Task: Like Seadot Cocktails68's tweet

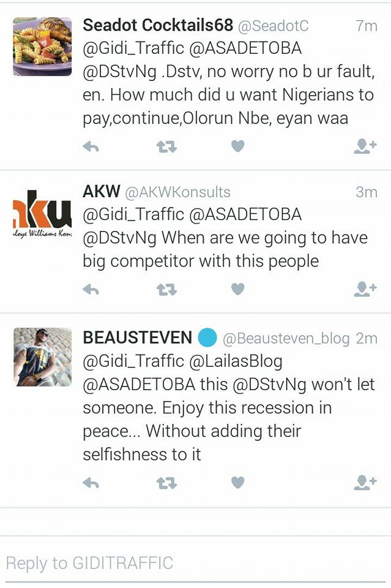Action: 237,145
